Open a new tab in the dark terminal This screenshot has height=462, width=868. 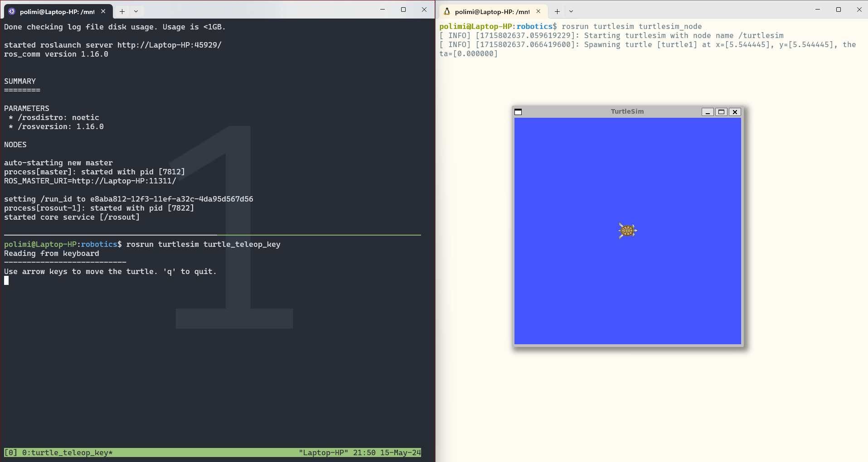122,11
